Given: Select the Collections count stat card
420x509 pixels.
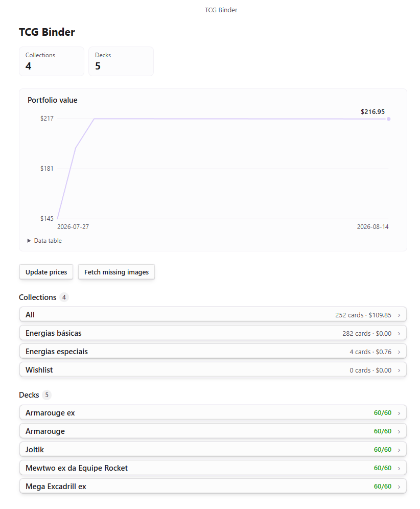Looking at the screenshot, I should tap(52, 61).
